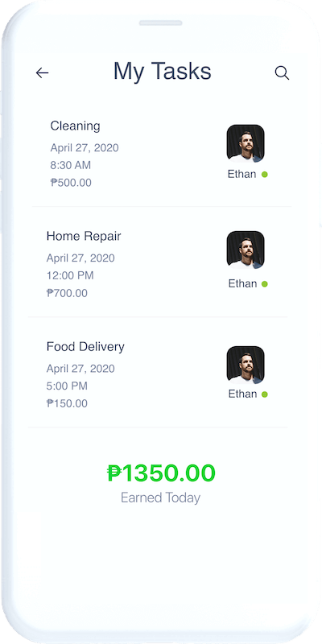
Task: Click green status dot in Food Delivery row
Action: [265, 394]
